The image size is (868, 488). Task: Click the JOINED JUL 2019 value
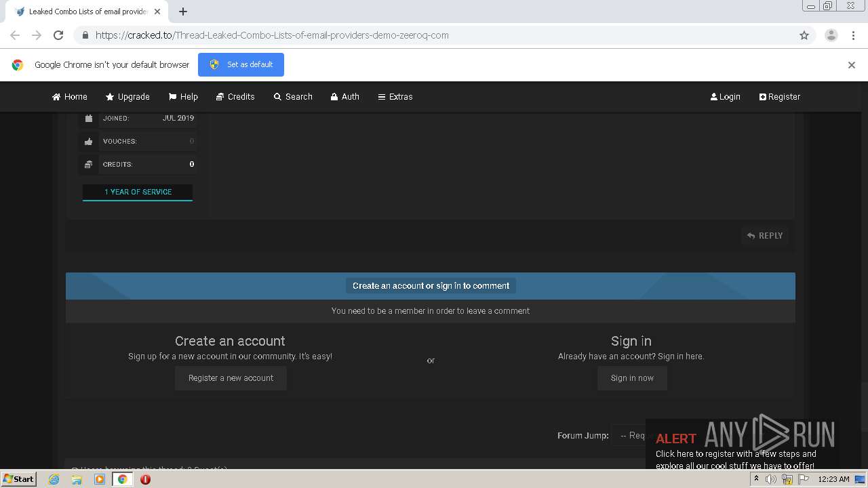tap(178, 118)
